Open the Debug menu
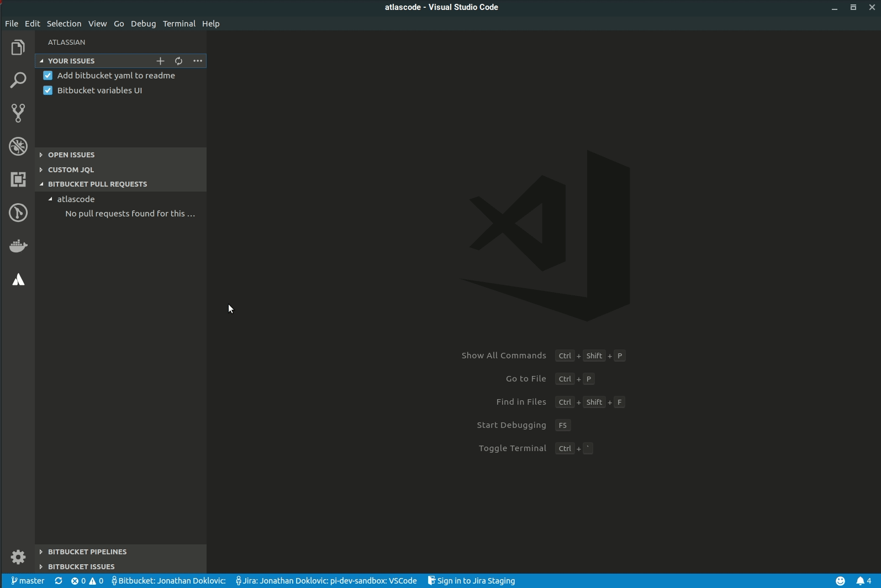 (143, 24)
